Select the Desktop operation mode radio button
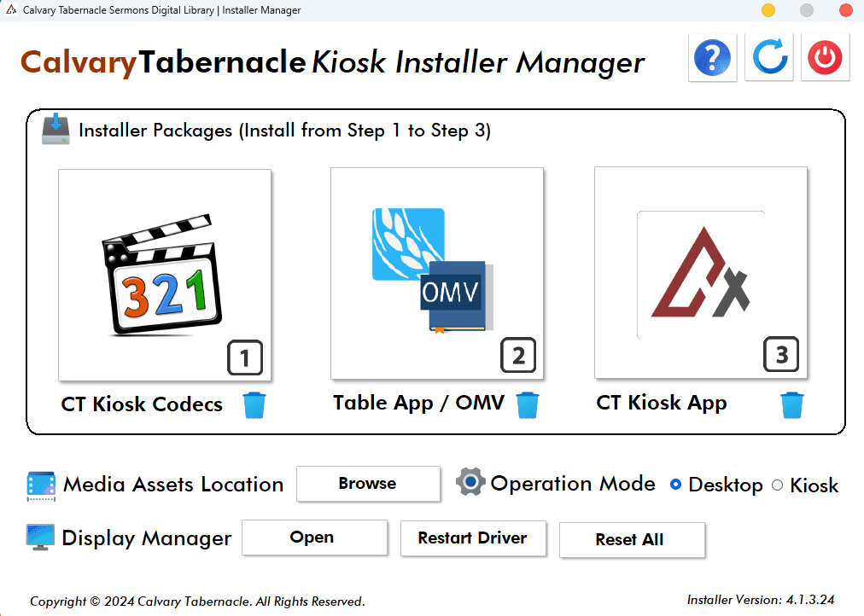This screenshot has height=616, width=864. [676, 485]
